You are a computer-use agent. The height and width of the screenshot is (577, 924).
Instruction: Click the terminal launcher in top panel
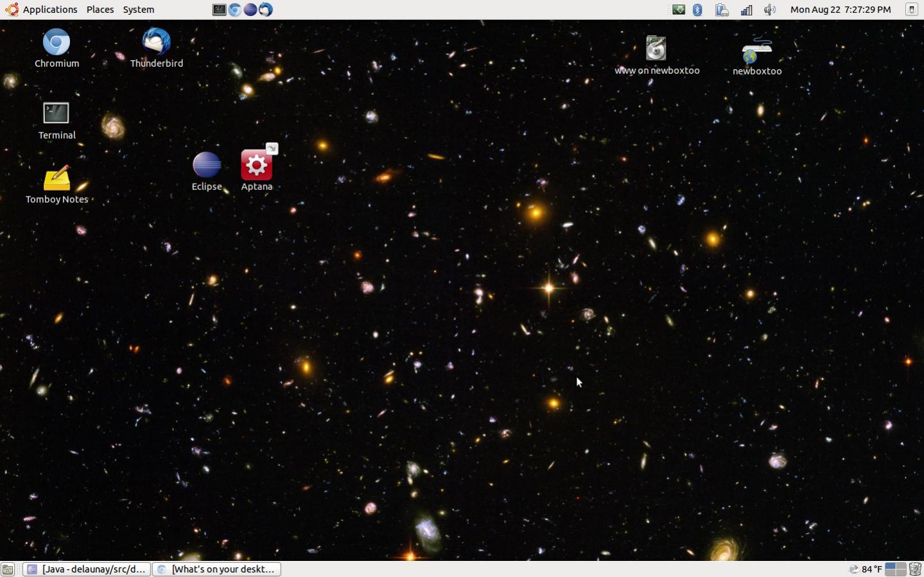coord(219,10)
